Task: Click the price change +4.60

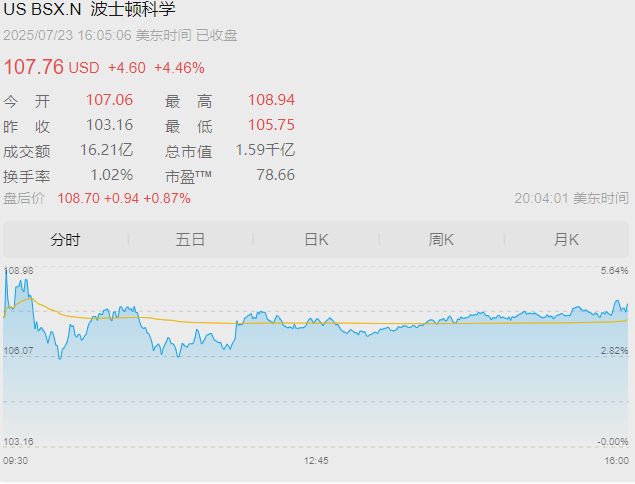Action: 127,68
